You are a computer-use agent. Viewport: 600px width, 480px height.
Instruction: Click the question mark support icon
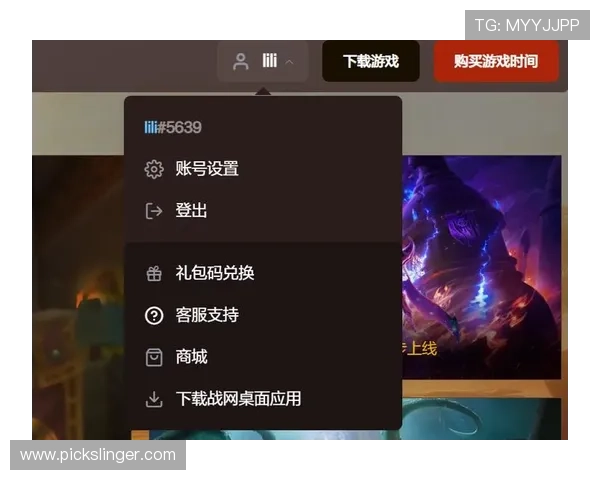tap(154, 316)
